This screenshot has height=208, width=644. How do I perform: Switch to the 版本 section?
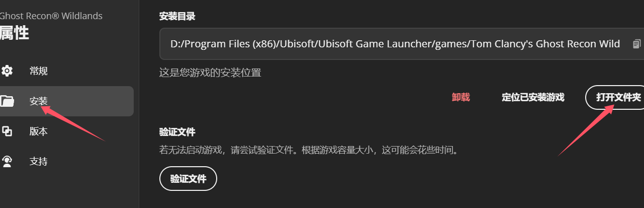(38, 131)
